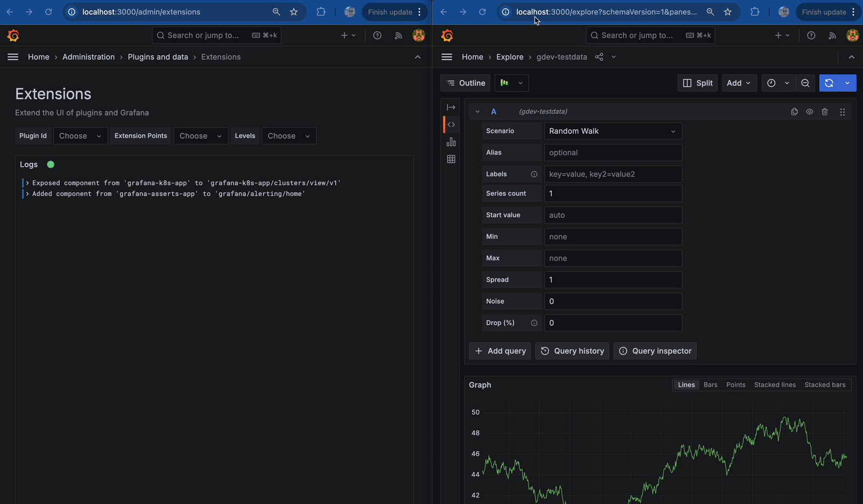This screenshot has width=863, height=504.
Task: Delete query A using the trash icon
Action: (x=825, y=112)
